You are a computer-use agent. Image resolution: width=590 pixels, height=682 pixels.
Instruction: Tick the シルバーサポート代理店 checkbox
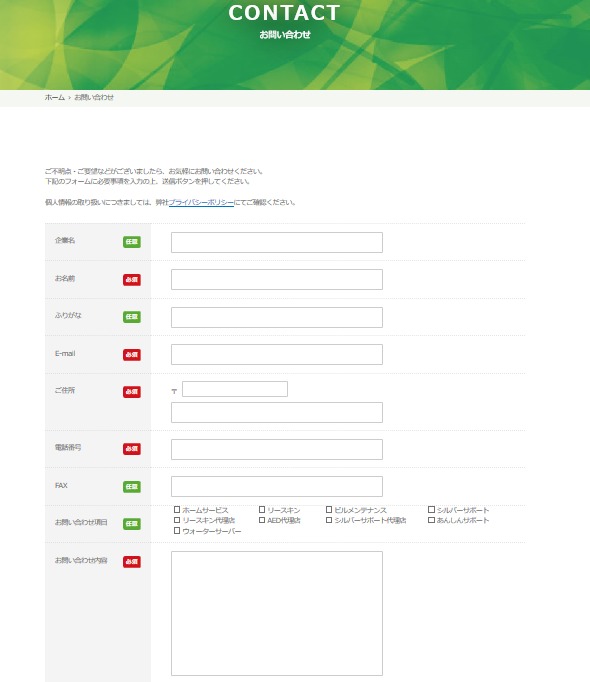tap(329, 520)
